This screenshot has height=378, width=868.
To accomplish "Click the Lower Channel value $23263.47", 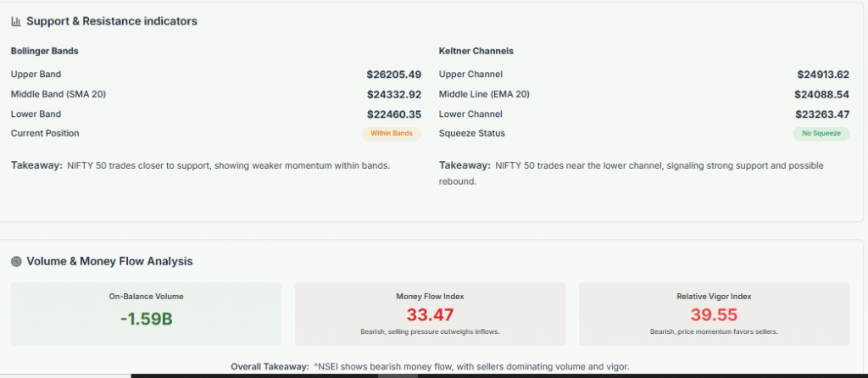I will tap(822, 114).
